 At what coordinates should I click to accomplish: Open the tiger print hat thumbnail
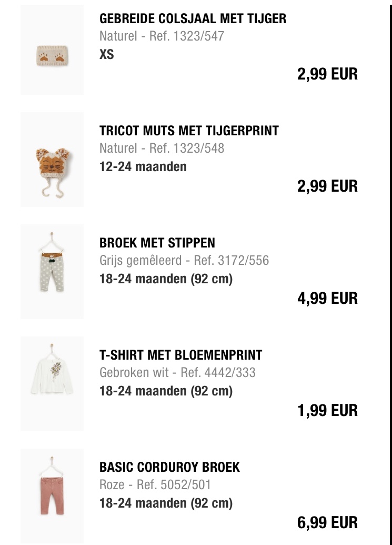point(52,160)
